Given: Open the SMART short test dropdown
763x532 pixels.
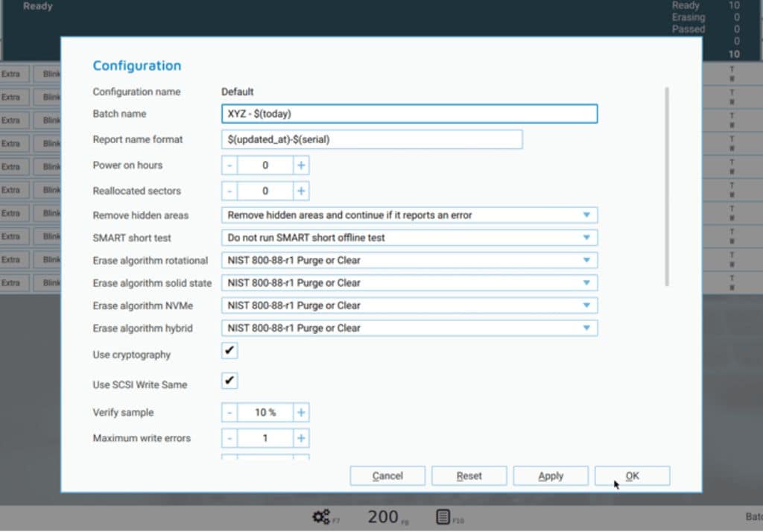Looking at the screenshot, I should coord(589,237).
